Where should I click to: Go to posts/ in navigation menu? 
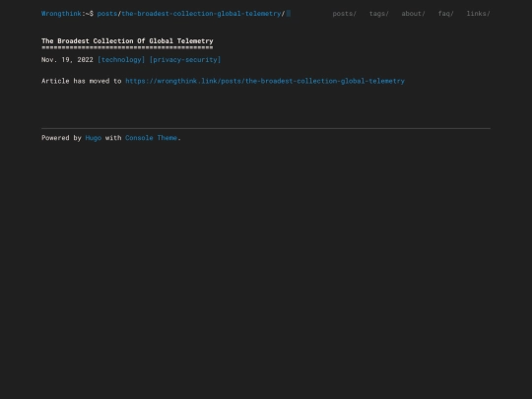(345, 14)
